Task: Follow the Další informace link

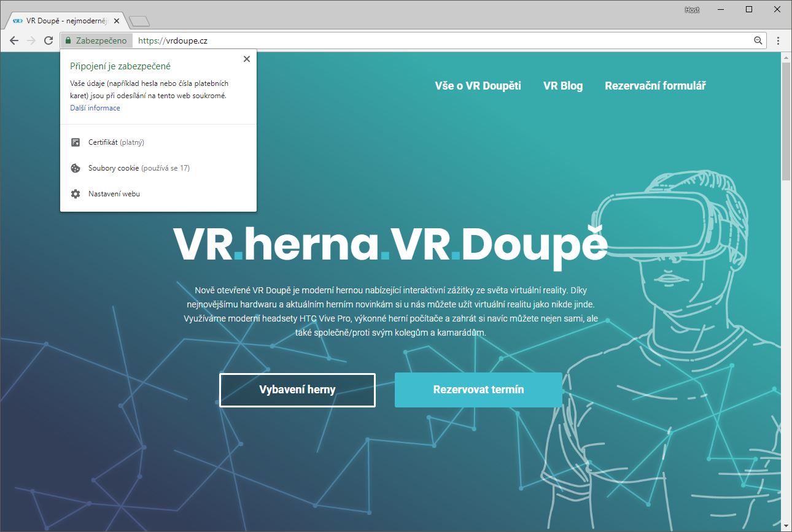Action: coord(95,108)
